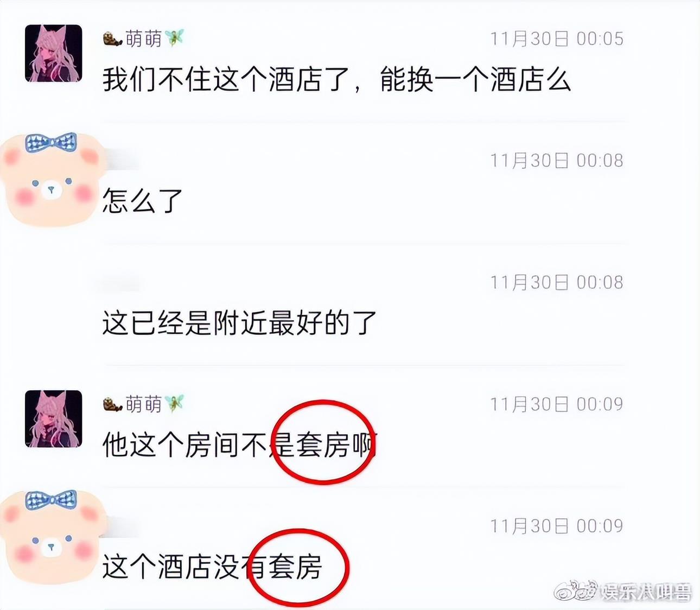The image size is (700, 610).
Task: Click the fairy emoji in the lower 萌萌 name
Action: click(x=175, y=403)
